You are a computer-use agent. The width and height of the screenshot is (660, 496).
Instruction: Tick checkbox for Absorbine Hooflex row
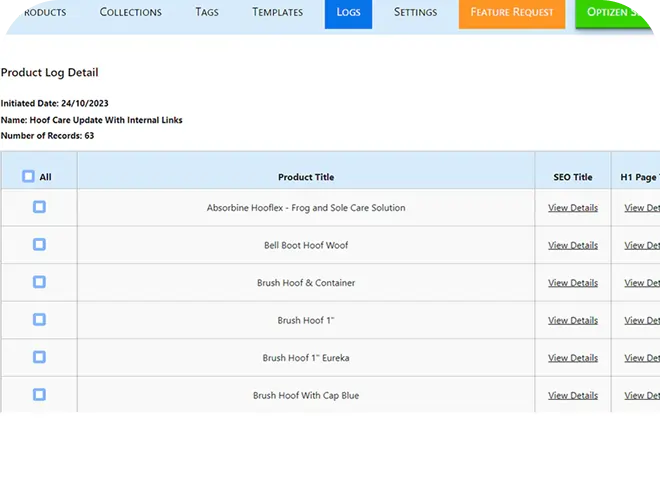pyautogui.click(x=39, y=207)
